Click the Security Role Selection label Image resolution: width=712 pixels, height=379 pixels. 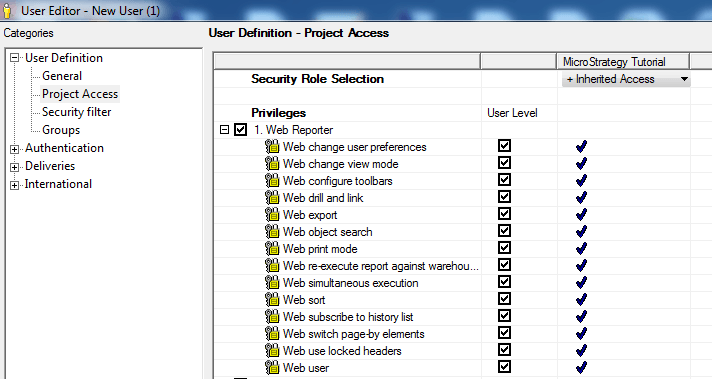(317, 79)
